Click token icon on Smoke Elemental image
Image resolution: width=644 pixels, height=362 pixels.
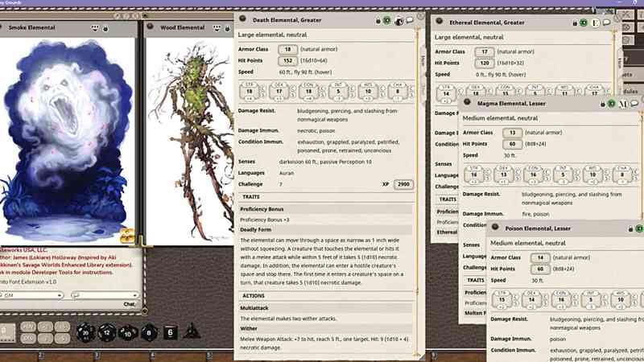tap(128, 236)
